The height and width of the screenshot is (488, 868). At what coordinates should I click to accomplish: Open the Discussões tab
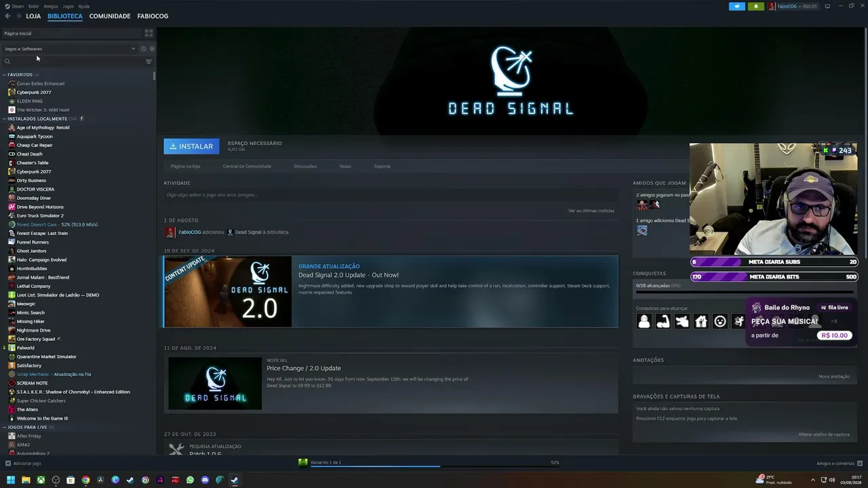click(305, 166)
